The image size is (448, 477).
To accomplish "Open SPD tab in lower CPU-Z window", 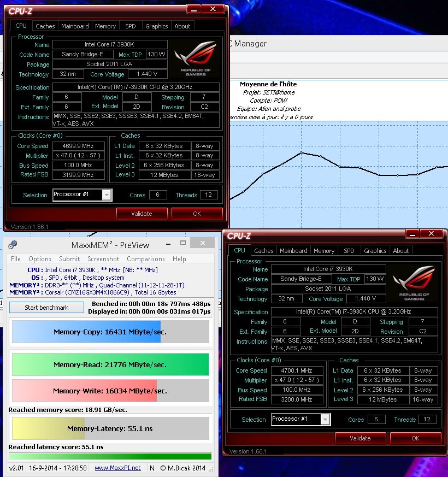I will (349, 251).
